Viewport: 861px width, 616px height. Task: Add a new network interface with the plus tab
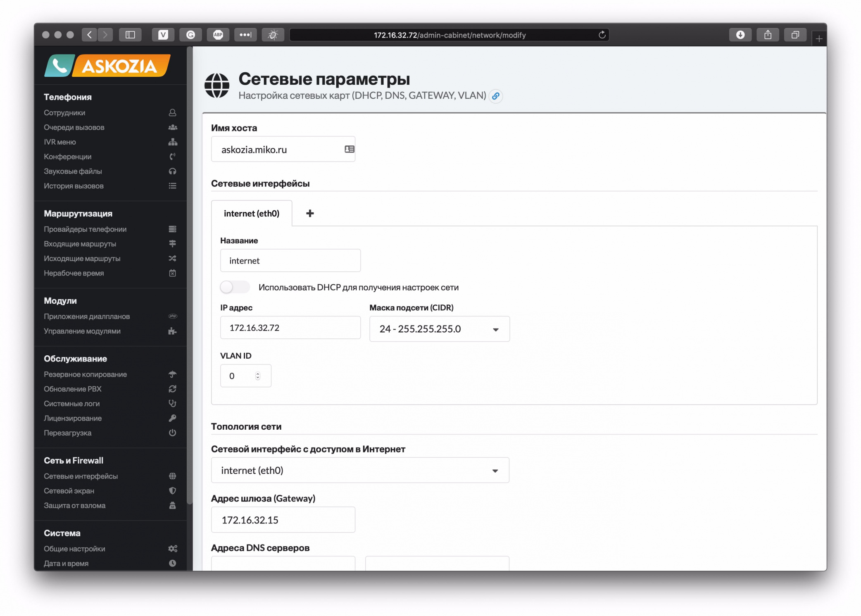pos(309,213)
